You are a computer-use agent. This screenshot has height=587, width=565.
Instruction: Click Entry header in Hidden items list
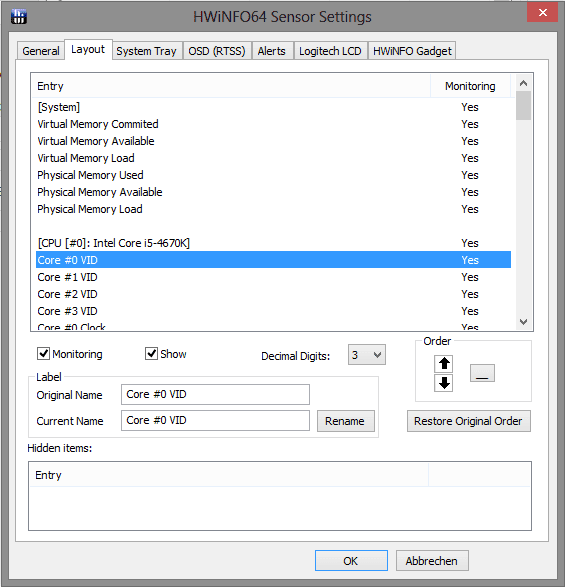[229, 475]
